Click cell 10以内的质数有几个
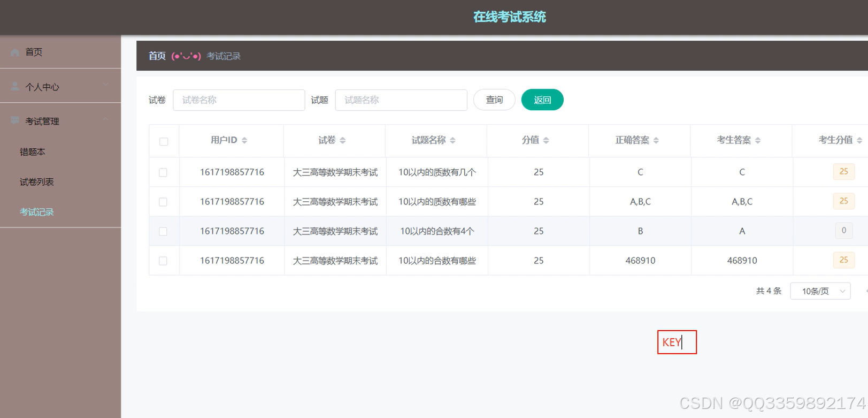Image resolution: width=868 pixels, height=418 pixels. pos(437,172)
